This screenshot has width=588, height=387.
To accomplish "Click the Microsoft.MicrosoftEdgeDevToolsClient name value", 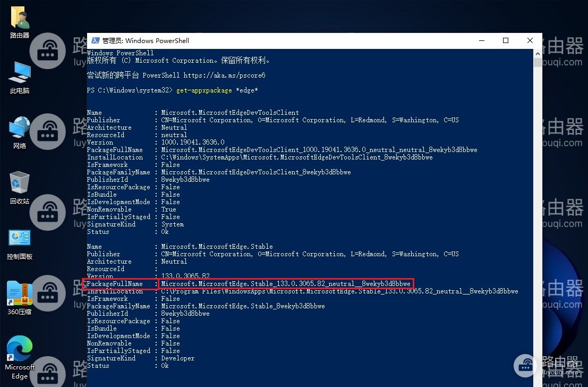I will click(230, 113).
